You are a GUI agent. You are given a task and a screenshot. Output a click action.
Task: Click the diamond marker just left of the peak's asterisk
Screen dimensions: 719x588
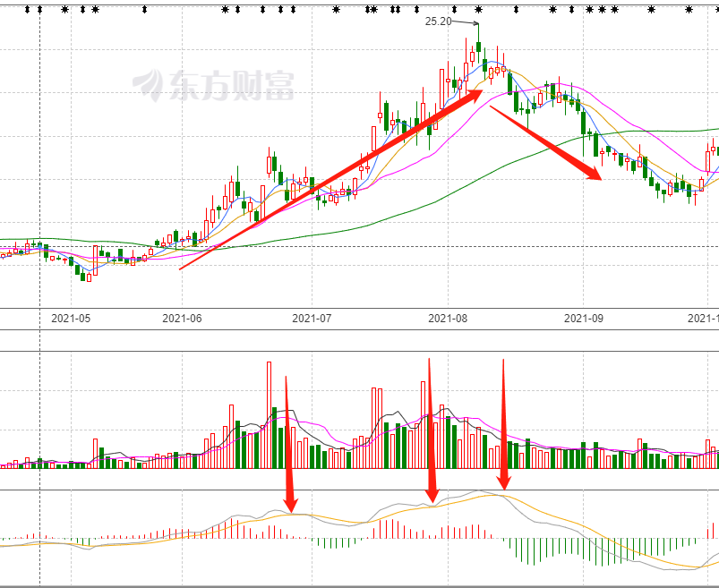click(x=455, y=9)
